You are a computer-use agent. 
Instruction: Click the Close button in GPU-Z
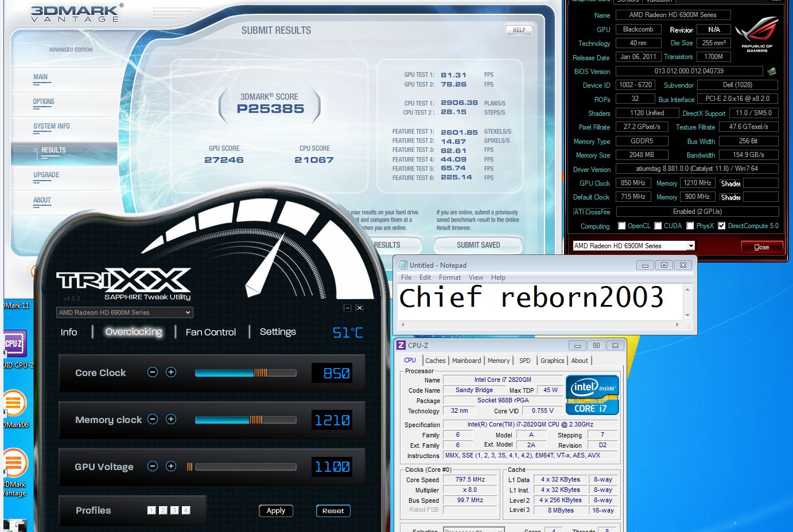point(761,247)
